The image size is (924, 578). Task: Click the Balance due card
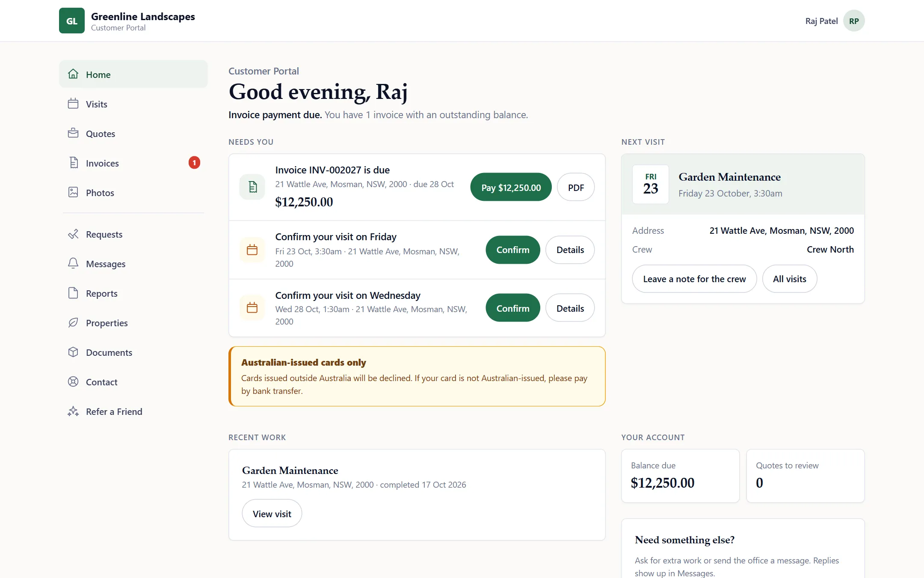(680, 476)
